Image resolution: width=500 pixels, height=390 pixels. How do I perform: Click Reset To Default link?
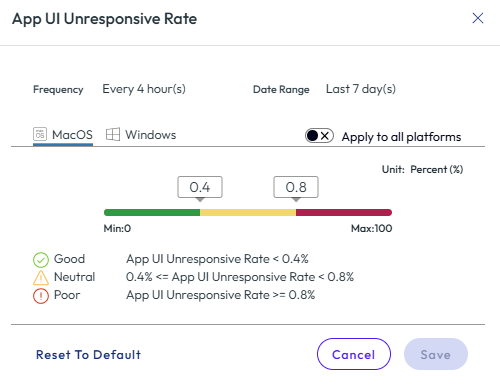(x=88, y=355)
